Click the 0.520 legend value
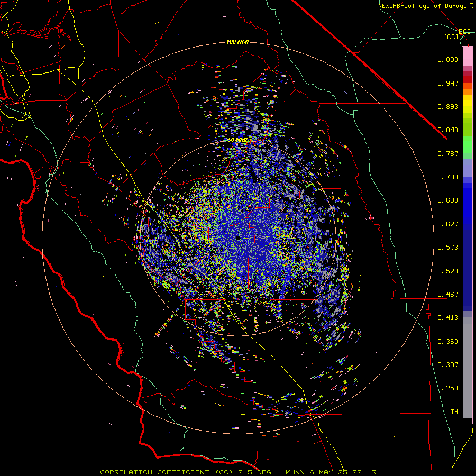 pos(448,271)
